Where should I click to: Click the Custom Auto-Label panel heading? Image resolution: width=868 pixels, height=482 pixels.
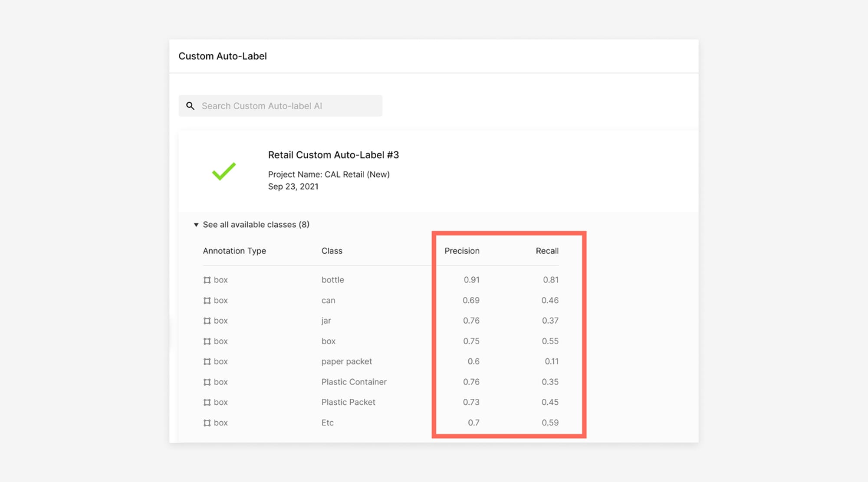click(x=223, y=56)
